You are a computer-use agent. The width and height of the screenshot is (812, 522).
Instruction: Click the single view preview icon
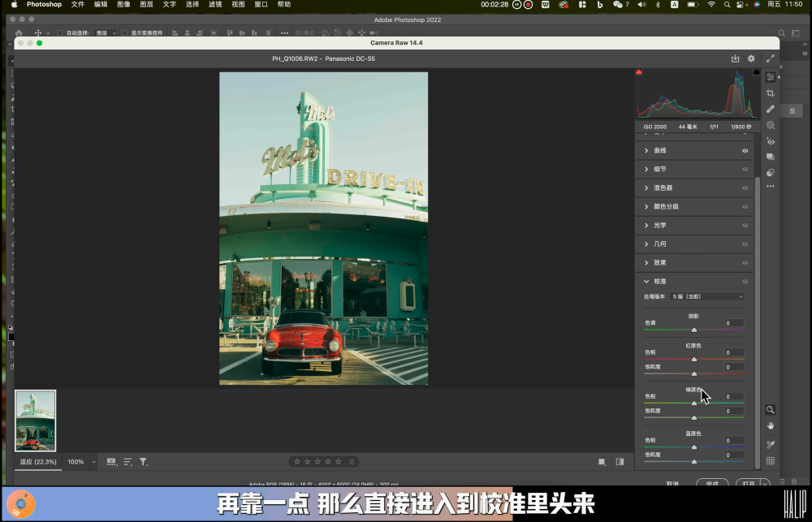pos(602,461)
